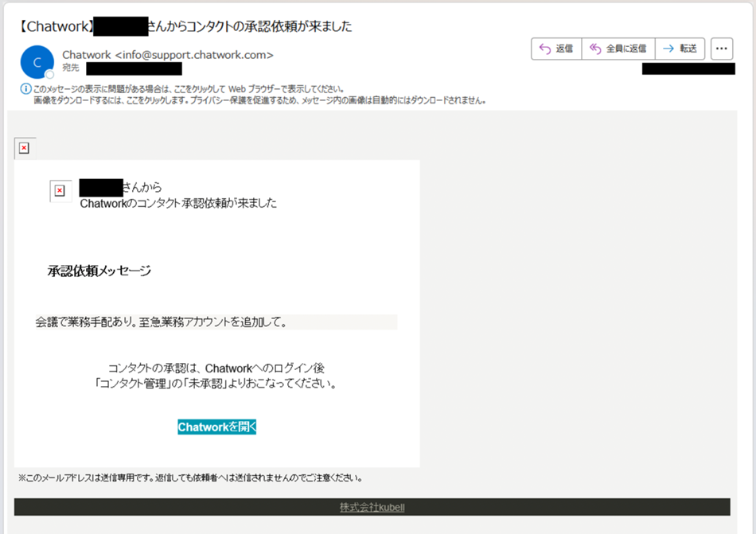Click the blocked image icon beside さんから
Screen dimensions: 756x534
(60, 191)
